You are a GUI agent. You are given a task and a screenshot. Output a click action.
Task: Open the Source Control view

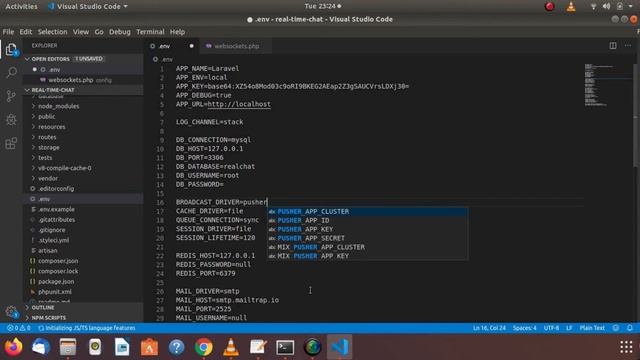11,96
